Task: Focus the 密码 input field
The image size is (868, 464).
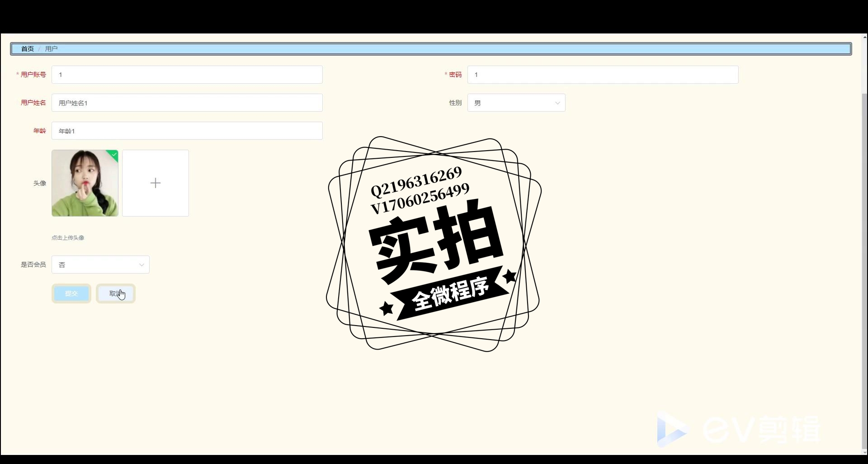Action: [x=603, y=75]
